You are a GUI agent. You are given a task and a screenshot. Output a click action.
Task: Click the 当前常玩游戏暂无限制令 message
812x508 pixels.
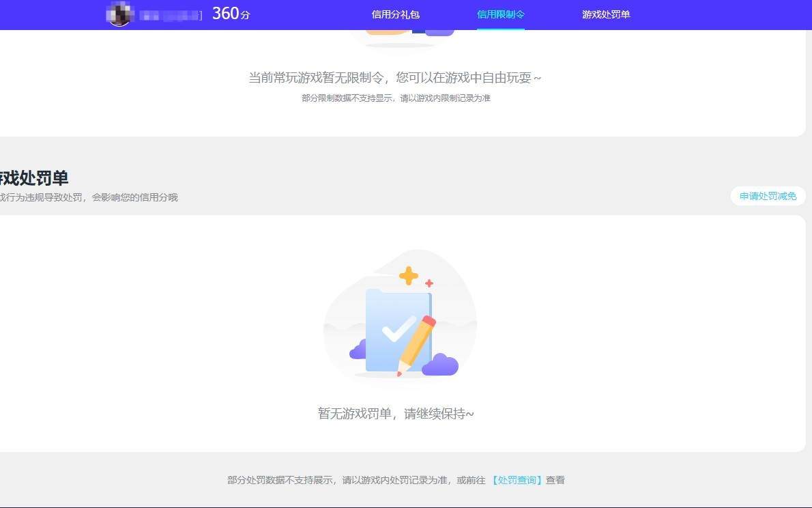(x=394, y=78)
